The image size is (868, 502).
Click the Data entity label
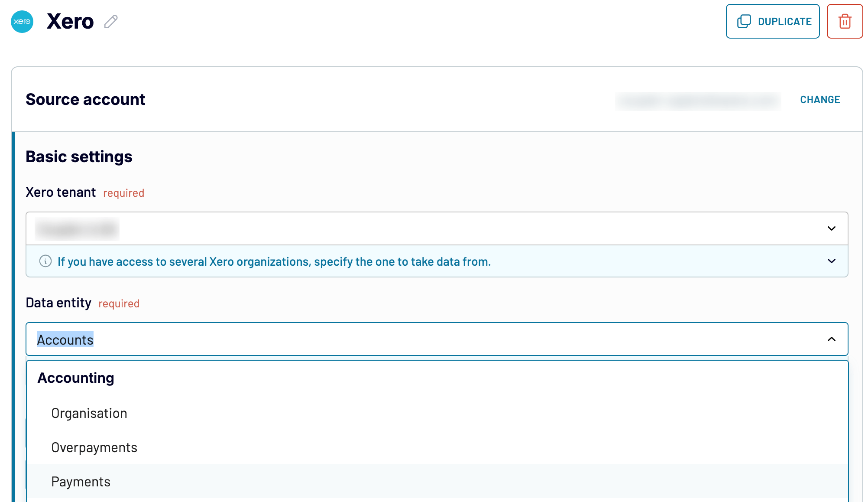coord(58,303)
